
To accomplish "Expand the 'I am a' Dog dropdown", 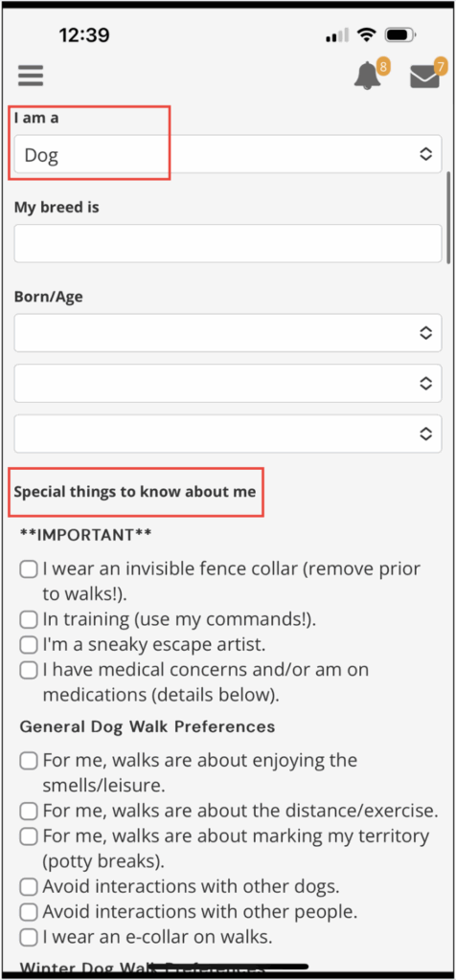I will (x=228, y=154).
